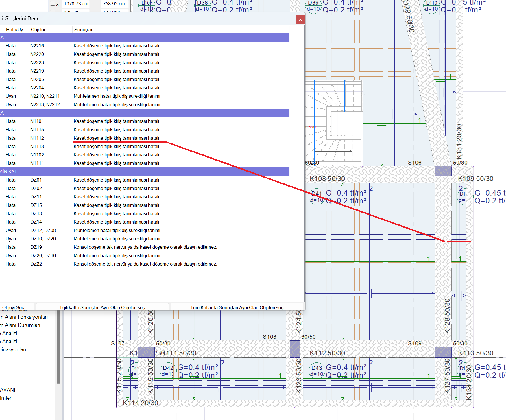Select error row N2205
This screenshot has height=420, width=506.
145,79
